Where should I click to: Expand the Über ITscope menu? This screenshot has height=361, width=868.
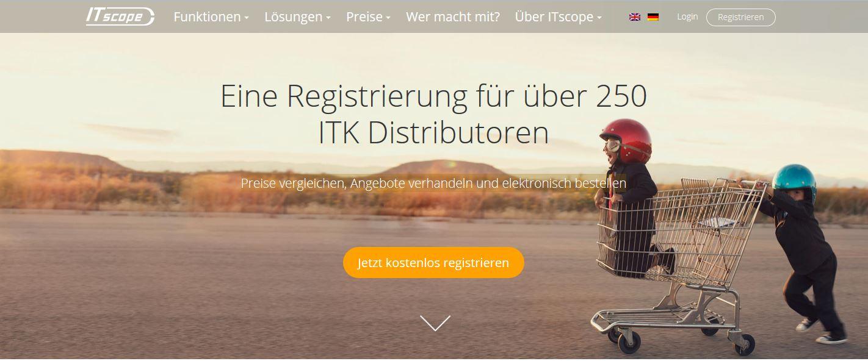point(558,17)
